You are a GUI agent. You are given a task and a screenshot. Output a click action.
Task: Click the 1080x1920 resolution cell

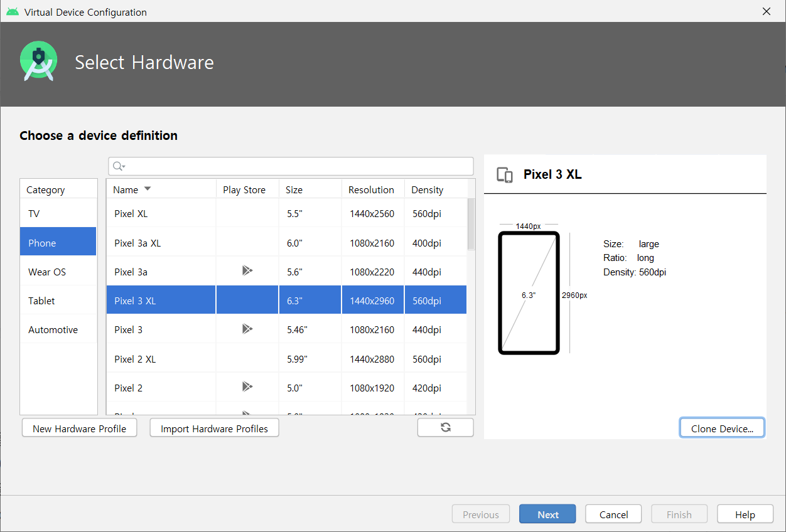pos(372,388)
